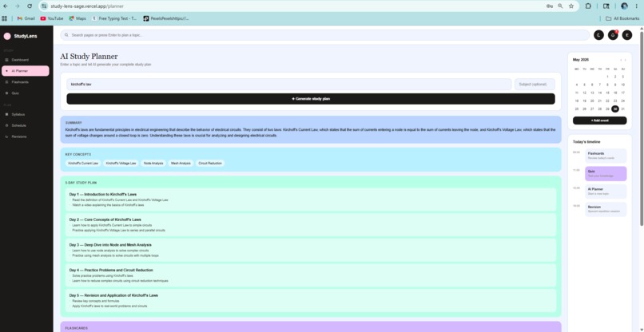Click Day 5 — Revision and Application heading
Image resolution: width=644 pixels, height=332 pixels.
point(113,295)
